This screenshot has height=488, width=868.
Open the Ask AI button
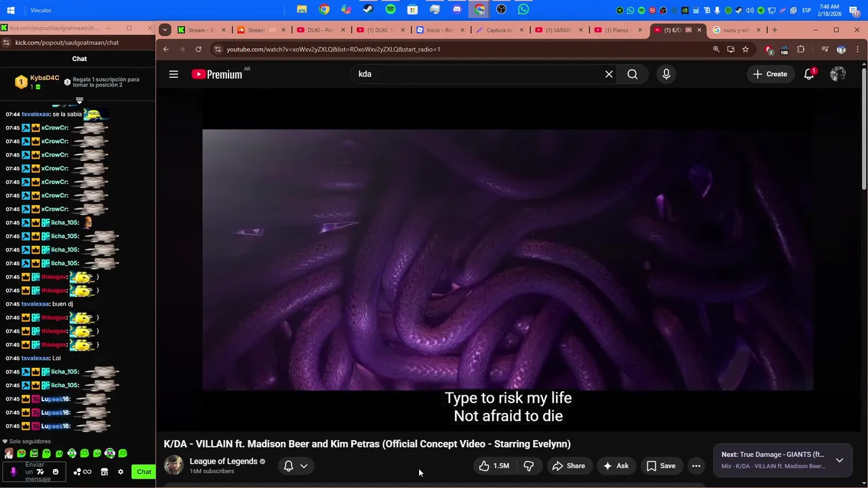[x=616, y=466]
